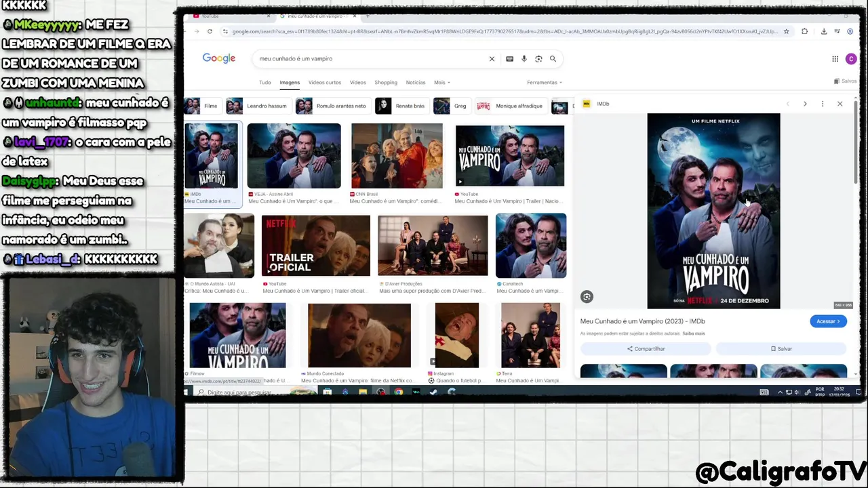Open the Instagram image result
The image size is (868, 488).
tap(457, 335)
